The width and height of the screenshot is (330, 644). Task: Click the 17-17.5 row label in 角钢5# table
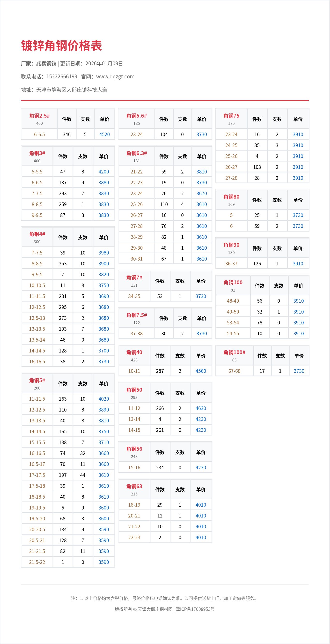pos(37,475)
